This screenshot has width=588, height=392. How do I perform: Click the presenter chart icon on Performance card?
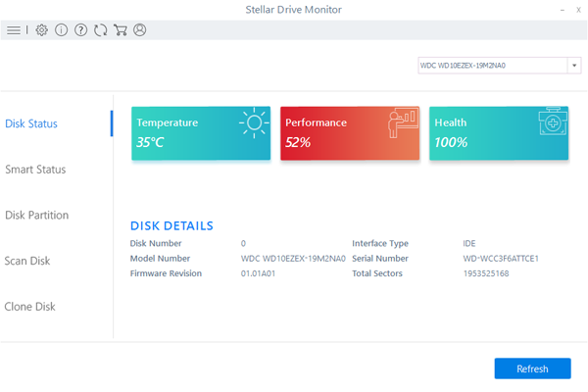403,124
